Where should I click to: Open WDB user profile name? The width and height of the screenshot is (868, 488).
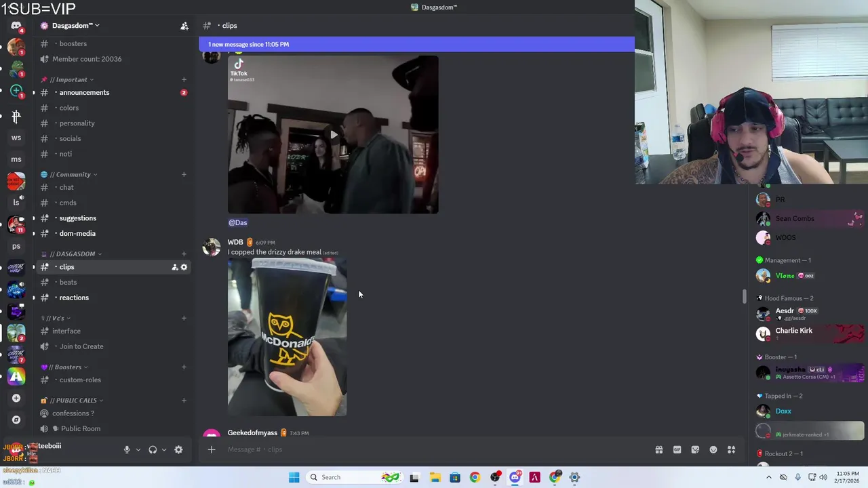point(235,242)
